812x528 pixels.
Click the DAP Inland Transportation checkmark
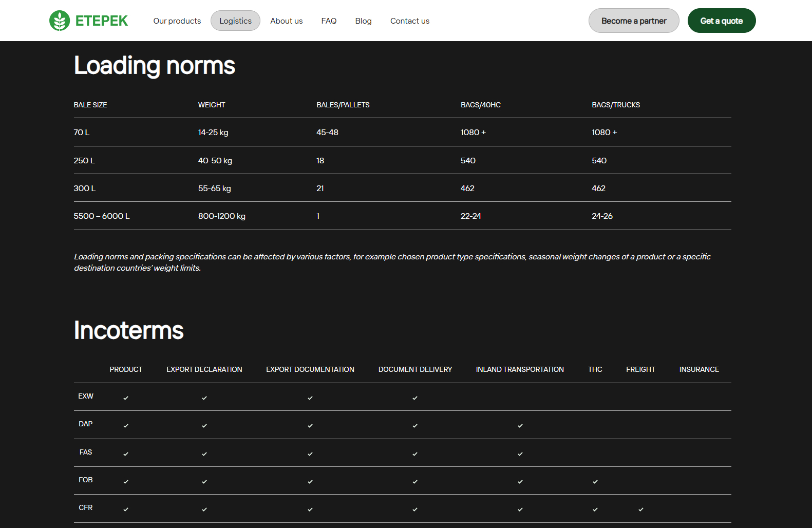[x=520, y=426]
